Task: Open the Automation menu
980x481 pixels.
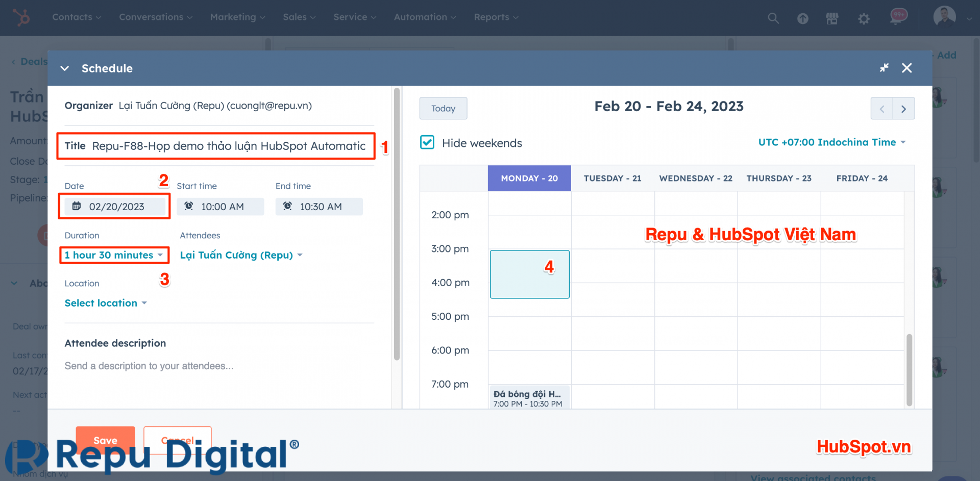Action: pyautogui.click(x=425, y=17)
